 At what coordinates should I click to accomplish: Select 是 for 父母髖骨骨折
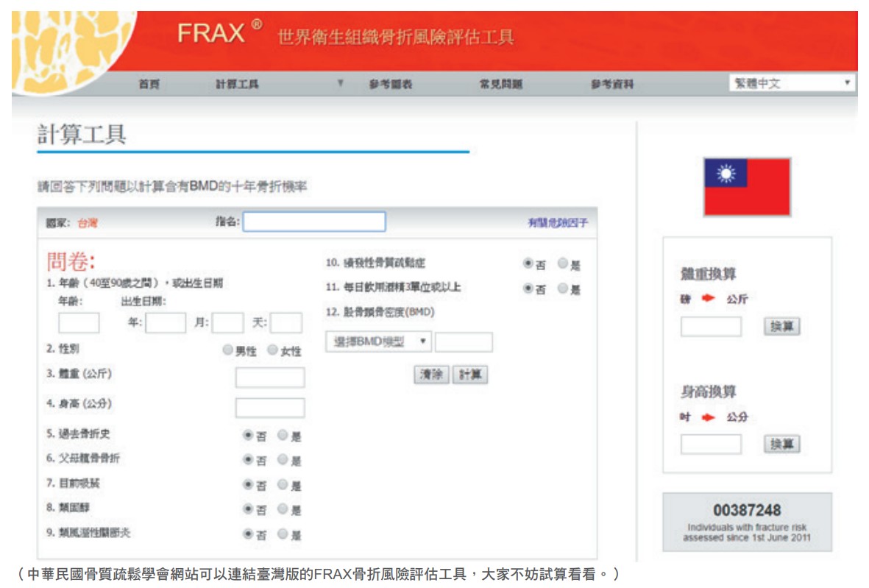point(282,459)
